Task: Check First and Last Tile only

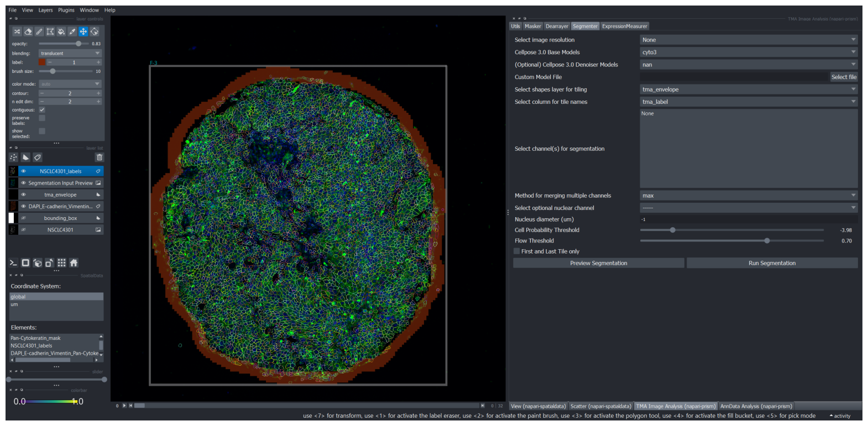Action: [x=517, y=251]
